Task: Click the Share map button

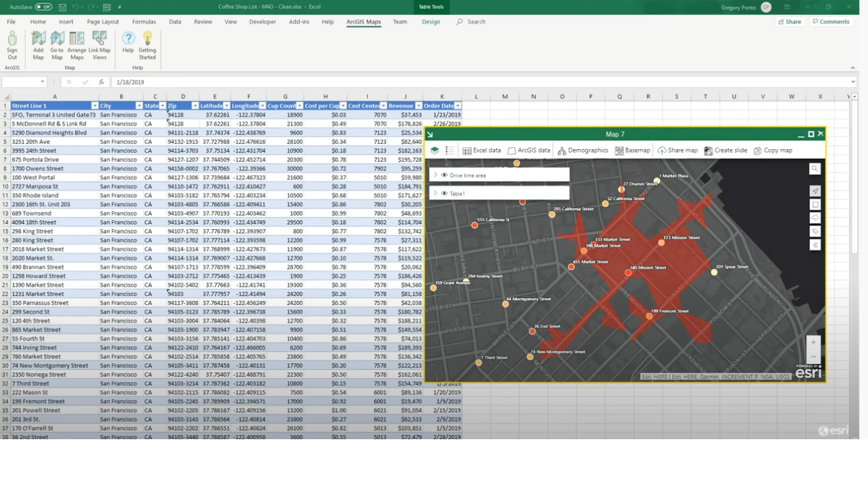Action: click(x=677, y=150)
